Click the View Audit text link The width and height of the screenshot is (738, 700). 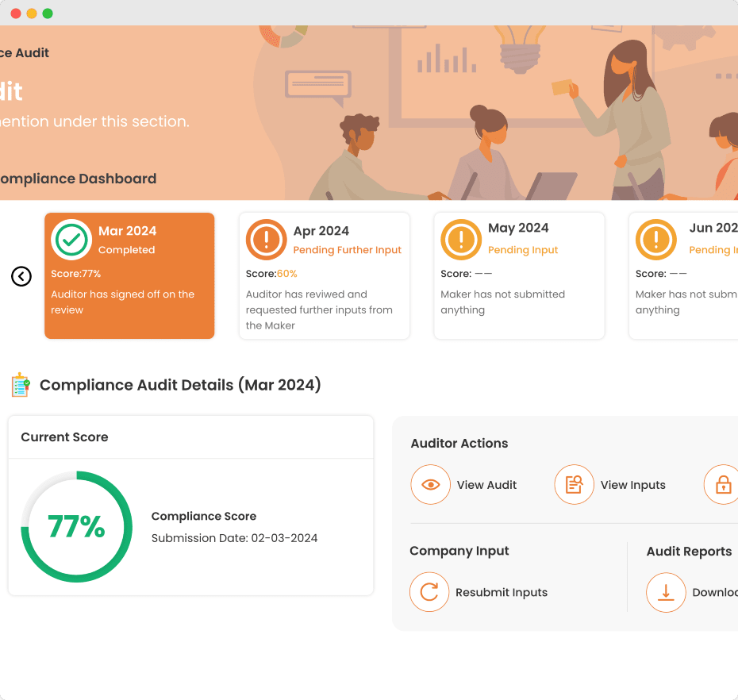pyautogui.click(x=486, y=485)
